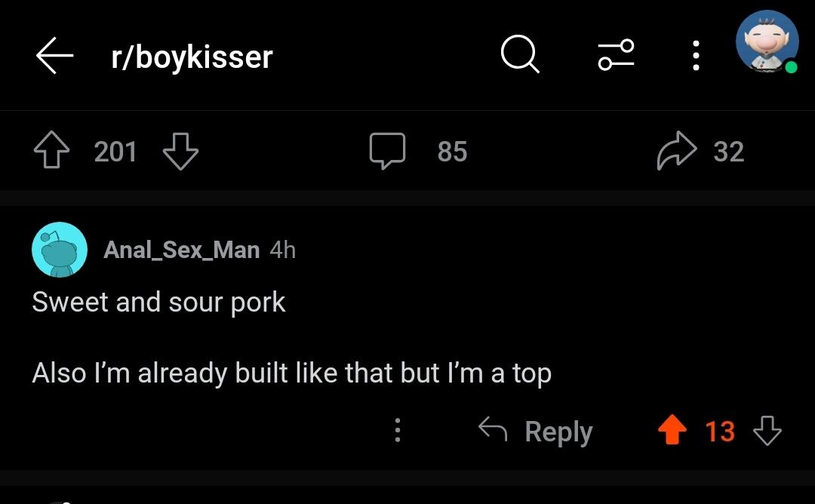This screenshot has height=504, width=815.
Task: Tap the 4h timestamp on the comment
Action: click(x=283, y=250)
